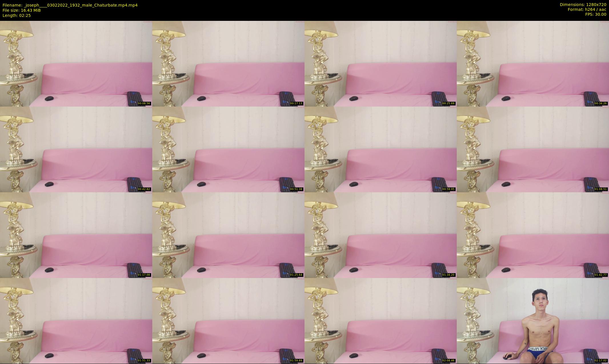Image resolution: width=609 pixels, height=364 pixels.
Task: Click the thumbnail at 01:51.33
Action: [76, 321]
